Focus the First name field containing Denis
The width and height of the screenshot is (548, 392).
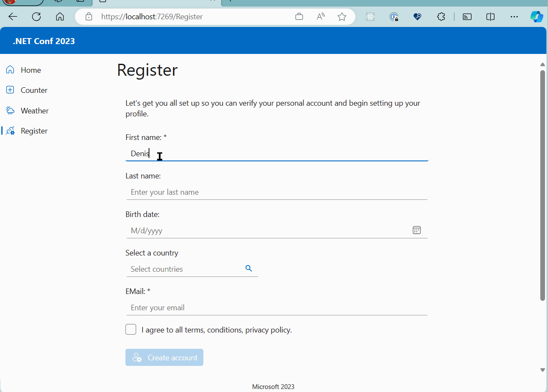pos(277,153)
